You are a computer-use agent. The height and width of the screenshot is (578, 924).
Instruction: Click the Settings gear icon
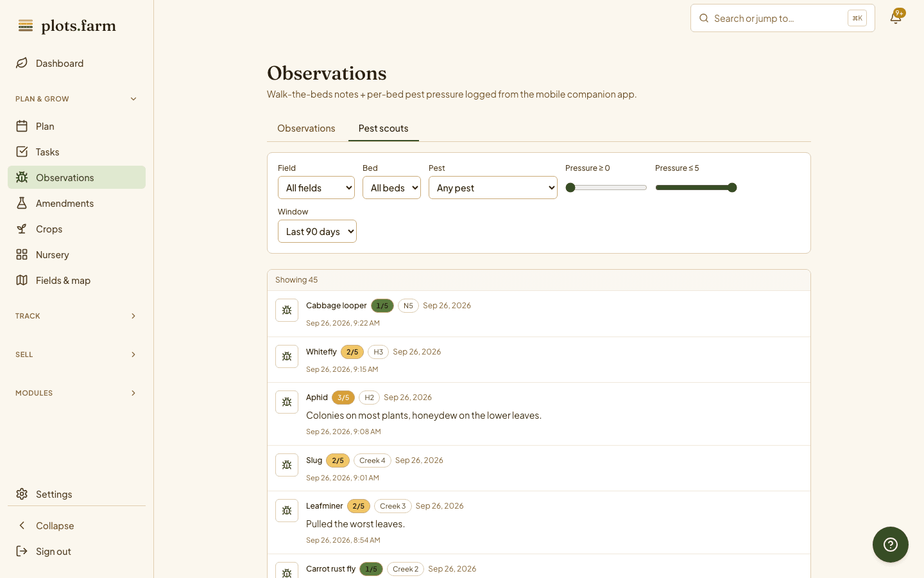[22, 494]
